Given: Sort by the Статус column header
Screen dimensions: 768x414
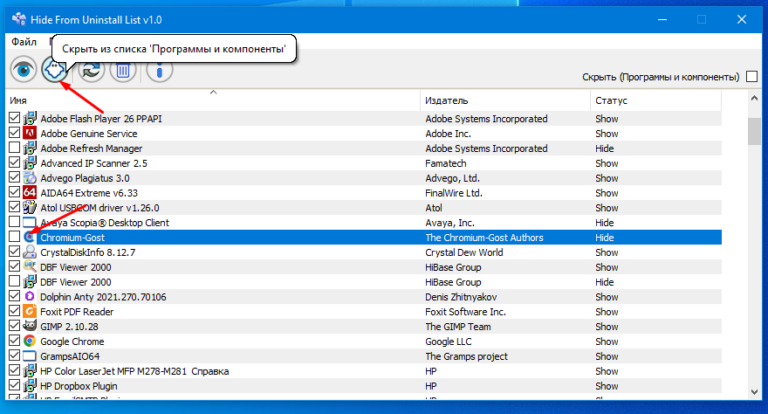Looking at the screenshot, I should tap(656, 100).
